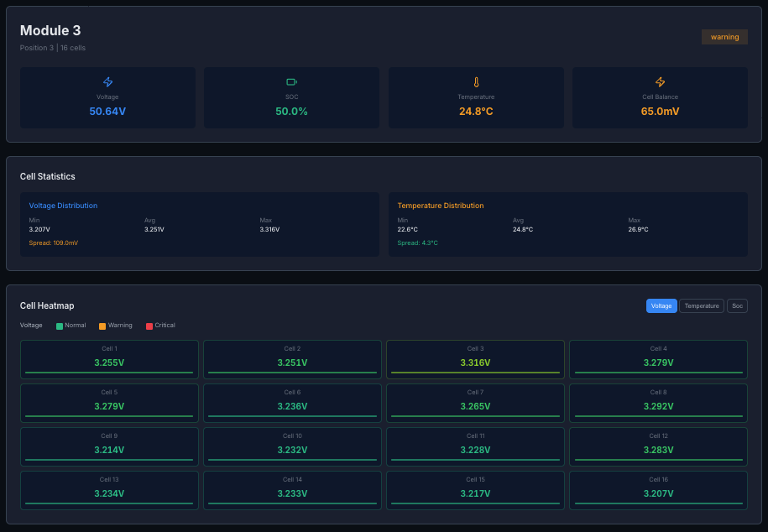The height and width of the screenshot is (532, 768).
Task: Click the Voltage Distribution heading
Action: (63, 206)
